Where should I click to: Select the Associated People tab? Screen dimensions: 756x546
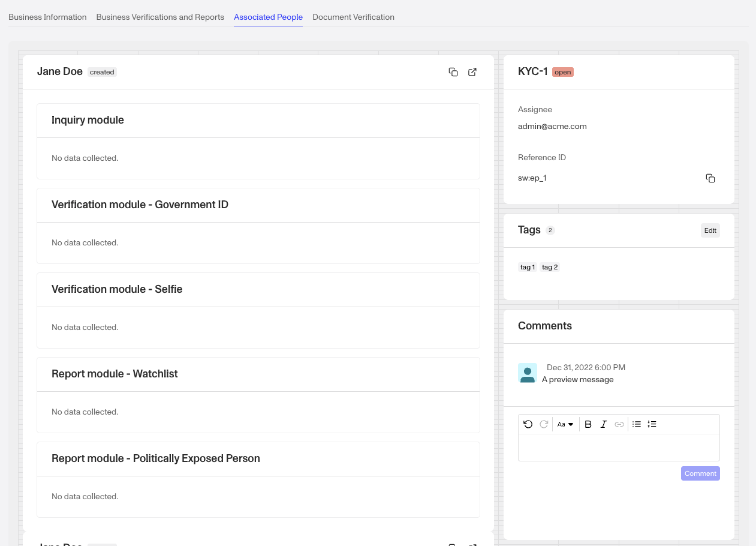tap(268, 17)
